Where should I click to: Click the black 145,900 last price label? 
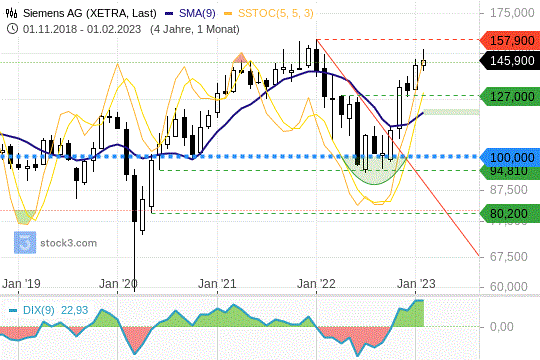point(509,61)
